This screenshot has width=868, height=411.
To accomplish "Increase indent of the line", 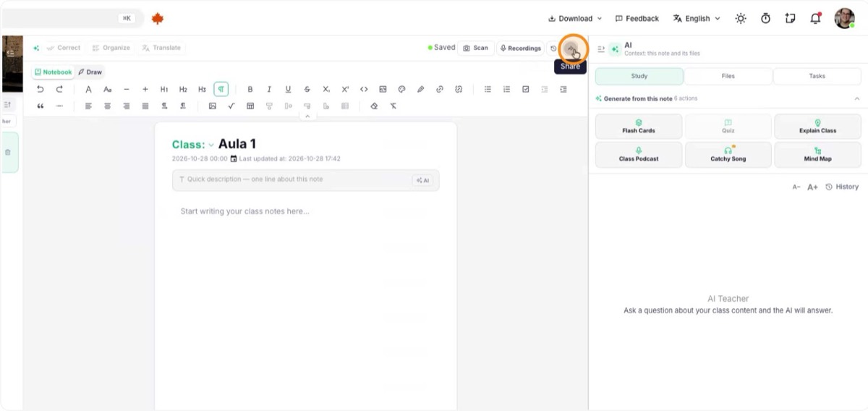I will [x=563, y=89].
